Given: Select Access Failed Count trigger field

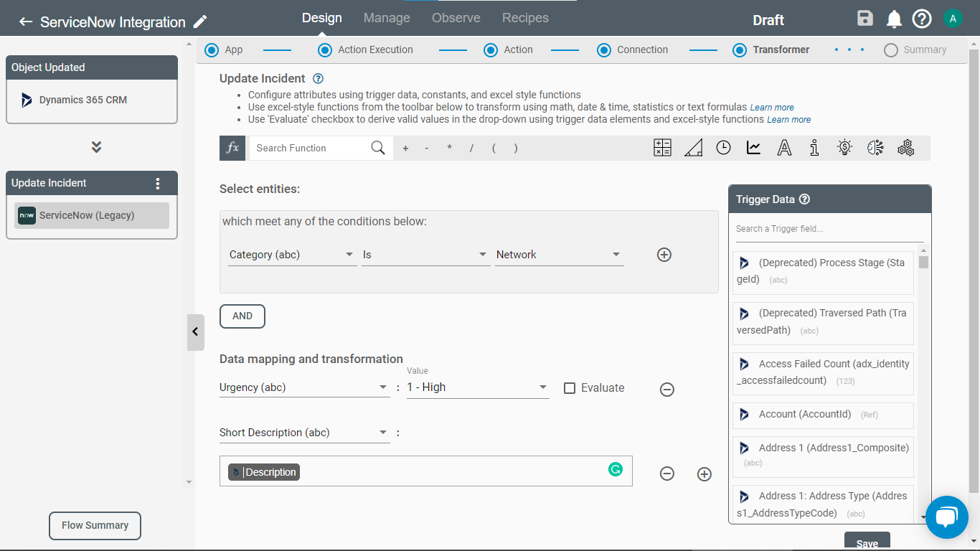Looking at the screenshot, I should [823, 372].
